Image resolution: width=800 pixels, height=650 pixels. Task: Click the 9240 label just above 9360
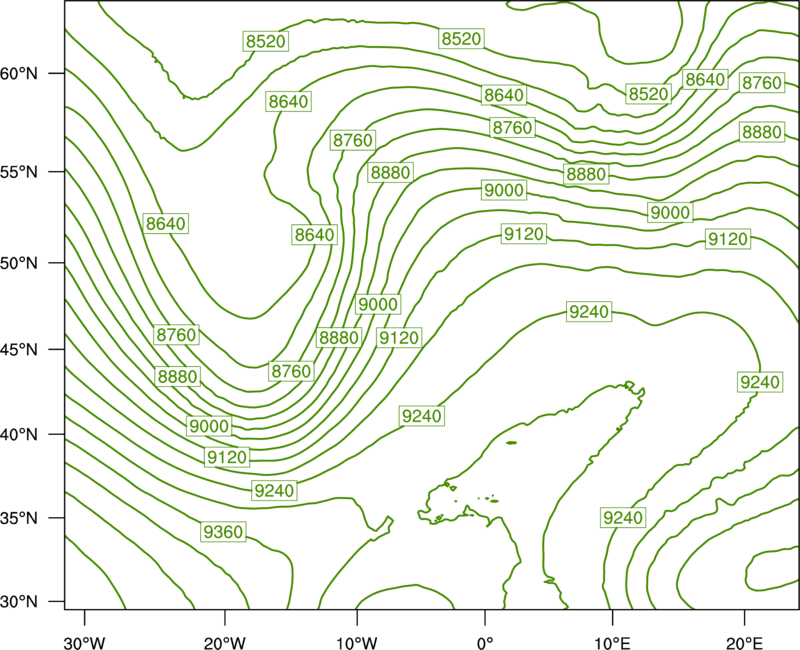pyautogui.click(x=274, y=490)
